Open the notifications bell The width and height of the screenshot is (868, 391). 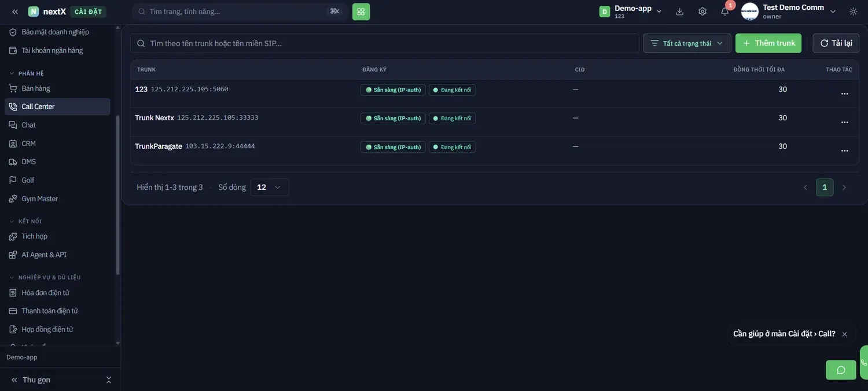(725, 12)
